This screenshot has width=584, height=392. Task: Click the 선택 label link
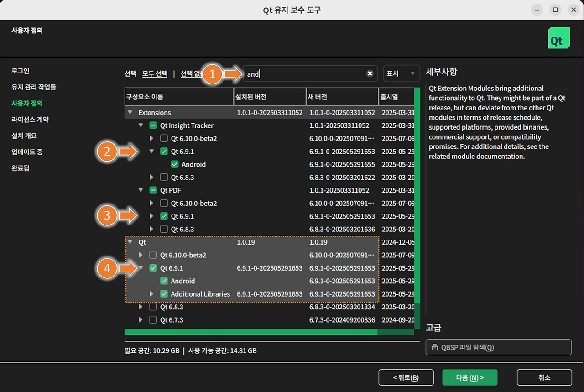click(130, 73)
